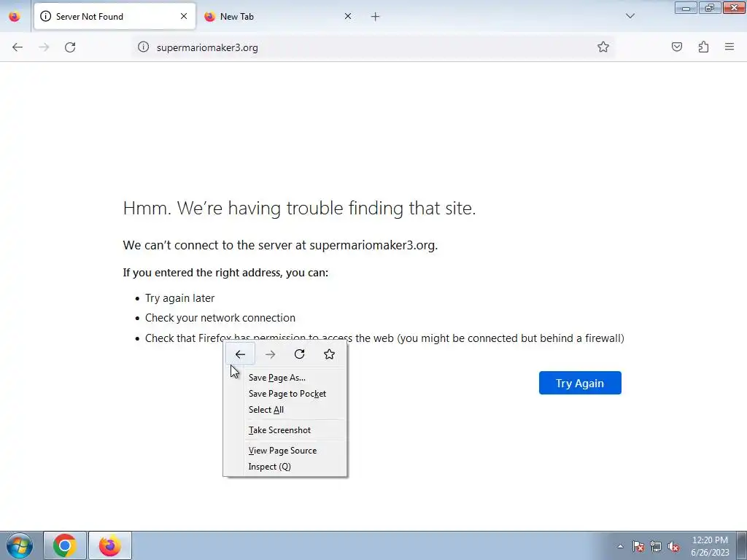The image size is (747, 560).
Task: Click the Action Center flag tray icon
Action: click(x=638, y=546)
